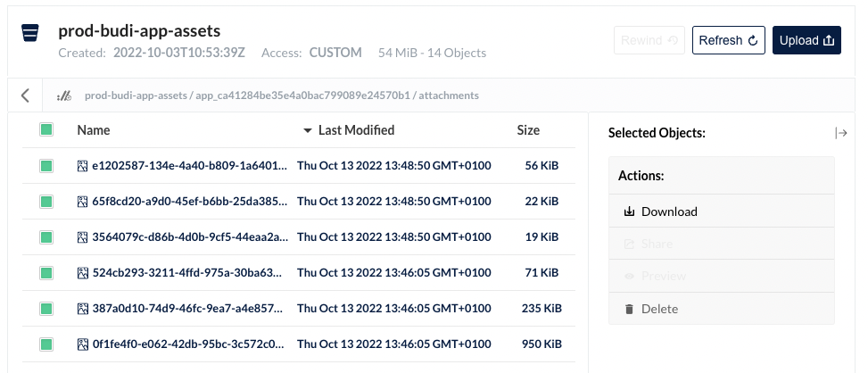This screenshot has width=868, height=373.
Task: Click the disabled Share action
Action: (722, 244)
